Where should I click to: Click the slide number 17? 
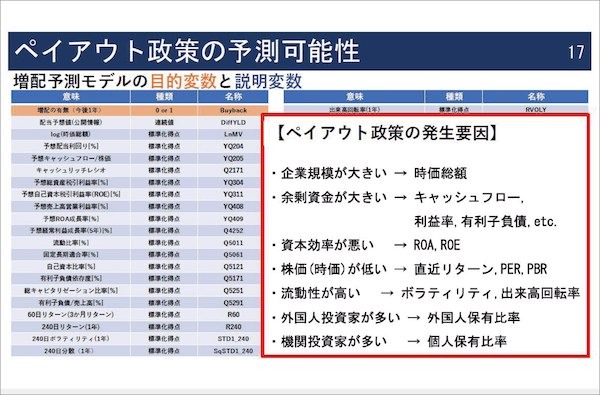coord(576,52)
